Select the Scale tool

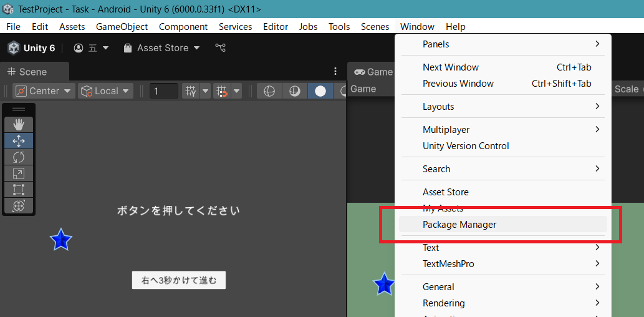[19, 173]
